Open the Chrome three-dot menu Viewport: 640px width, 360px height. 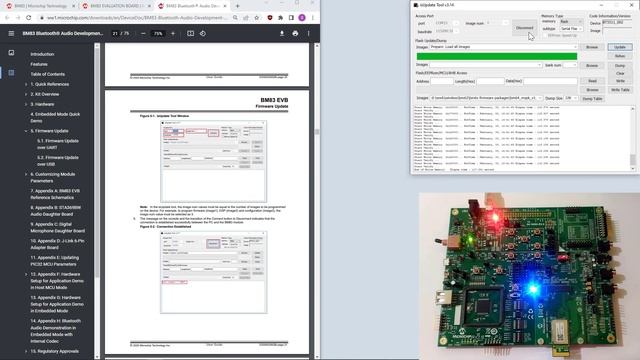tap(313, 18)
